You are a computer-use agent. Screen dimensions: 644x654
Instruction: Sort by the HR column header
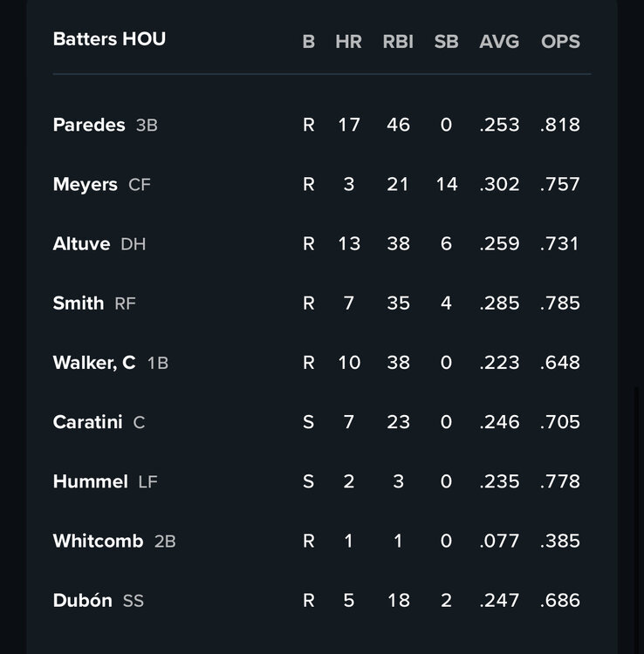(348, 41)
